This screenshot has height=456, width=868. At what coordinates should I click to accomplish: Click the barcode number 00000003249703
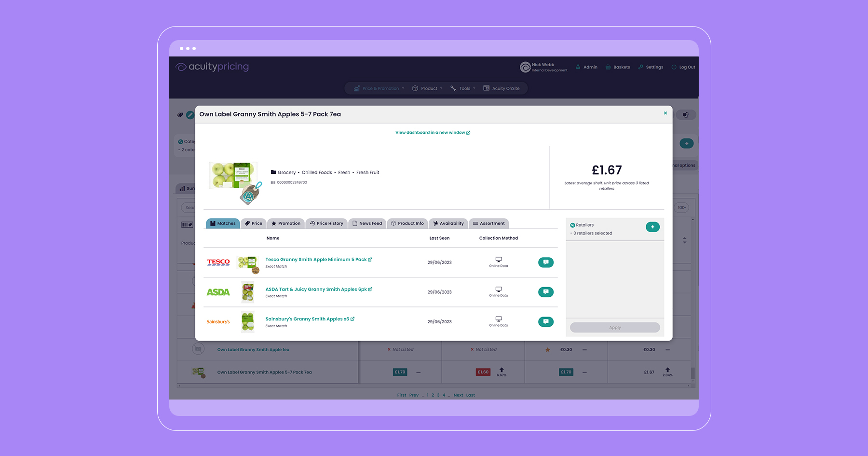click(x=292, y=182)
